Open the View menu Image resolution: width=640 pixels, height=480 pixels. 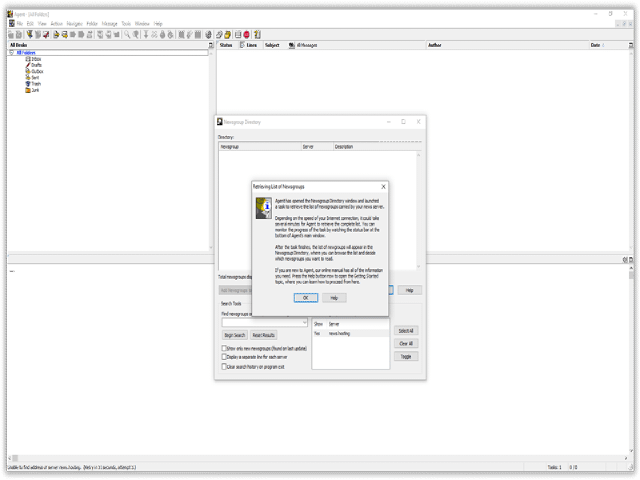tap(42, 24)
